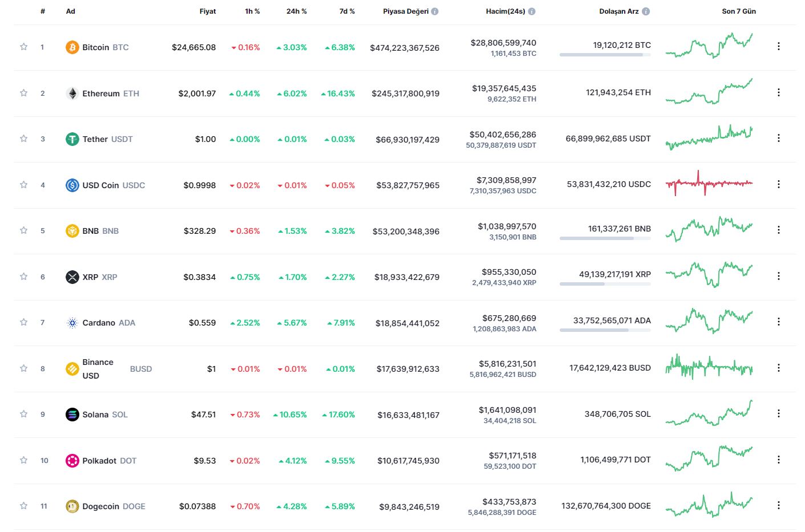Click info icon beside Dolaşan Arz
Image resolution: width=805 pixels, height=532 pixels.
pyautogui.click(x=646, y=11)
